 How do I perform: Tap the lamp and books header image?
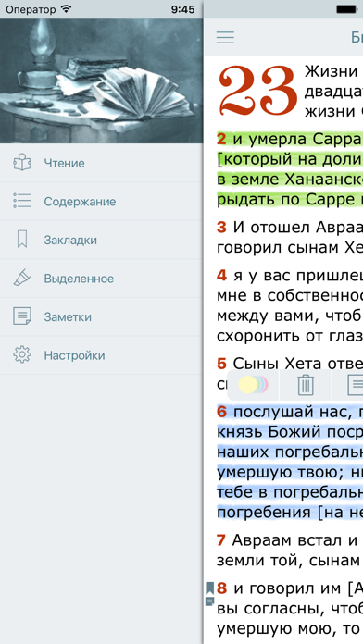(x=101, y=80)
